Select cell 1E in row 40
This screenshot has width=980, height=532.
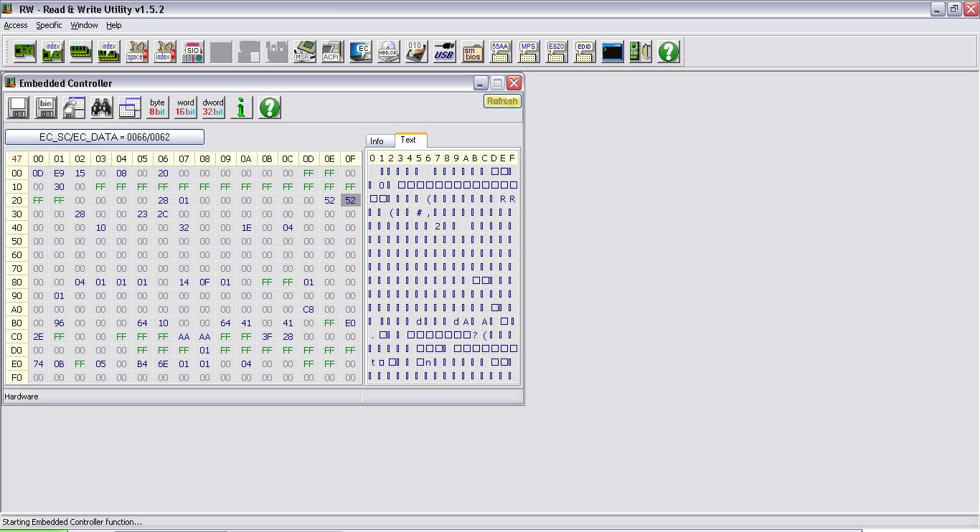tap(246, 227)
